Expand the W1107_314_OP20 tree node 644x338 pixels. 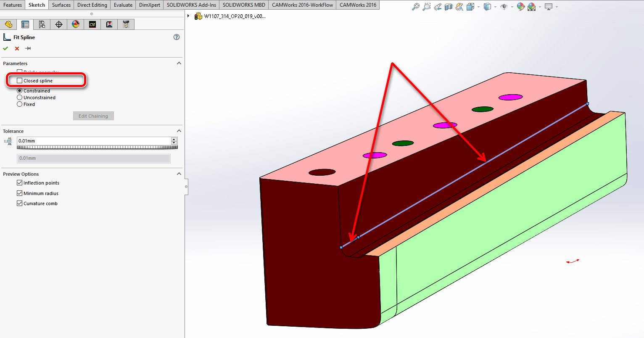point(188,16)
